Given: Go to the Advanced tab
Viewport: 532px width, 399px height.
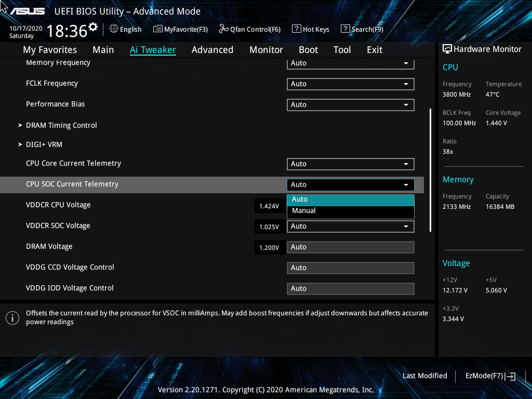Looking at the screenshot, I should click(212, 50).
